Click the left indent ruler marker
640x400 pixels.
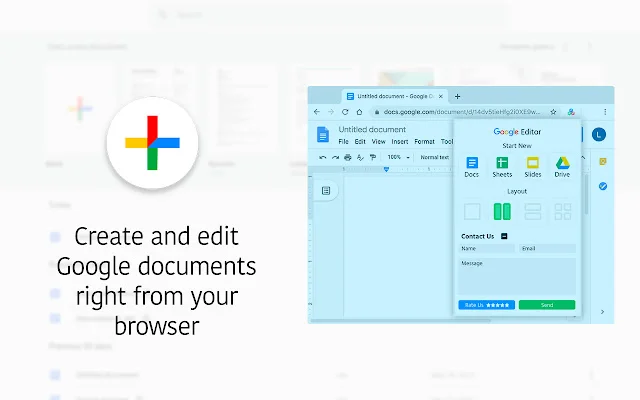[386, 169]
